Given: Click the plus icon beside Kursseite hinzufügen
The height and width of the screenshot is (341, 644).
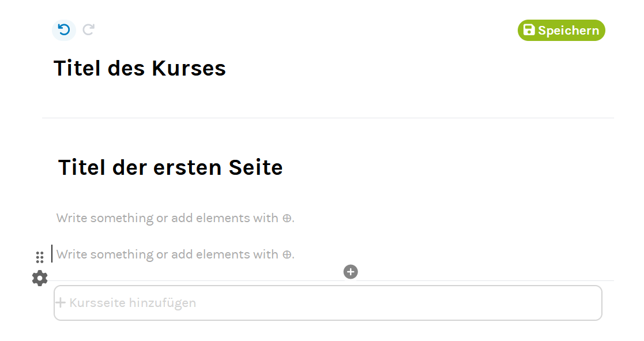Looking at the screenshot, I should coord(61,303).
